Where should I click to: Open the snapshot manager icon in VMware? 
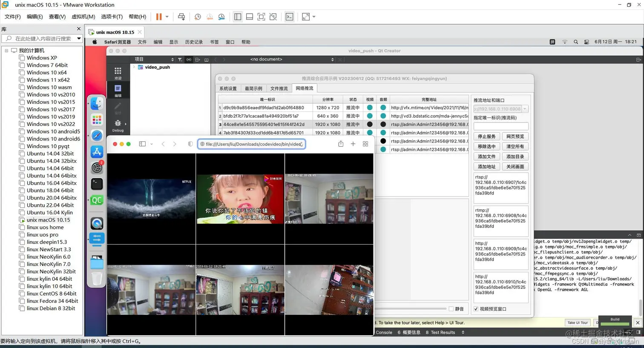[221, 17]
